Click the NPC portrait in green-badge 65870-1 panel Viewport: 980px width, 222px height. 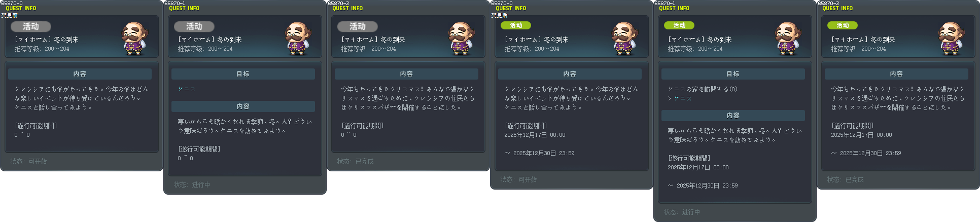(x=788, y=39)
